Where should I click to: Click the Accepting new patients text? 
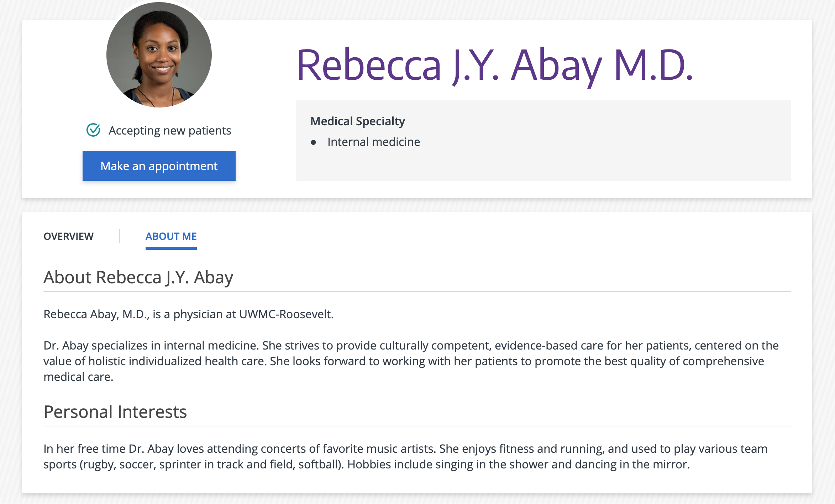coord(170,131)
